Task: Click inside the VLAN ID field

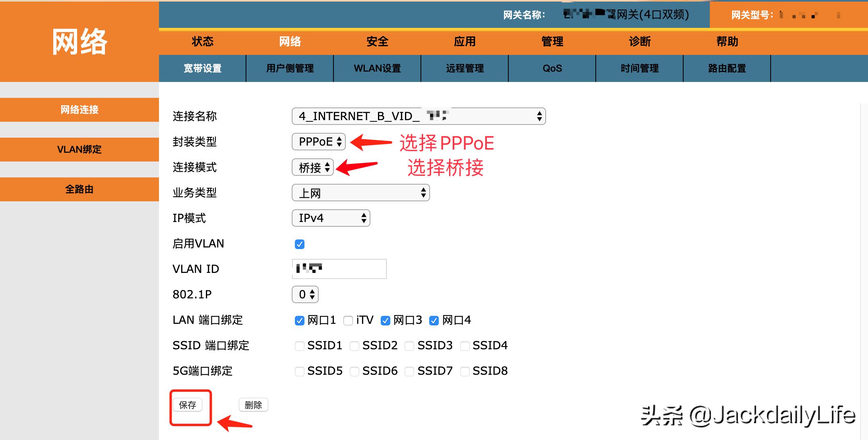Action: [339, 269]
